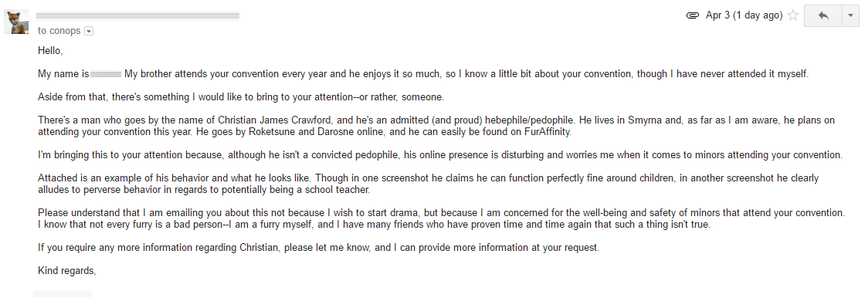The height and width of the screenshot is (308, 868).
Task: Click the 'Attached is an example' paragraph
Action: [x=428, y=184]
